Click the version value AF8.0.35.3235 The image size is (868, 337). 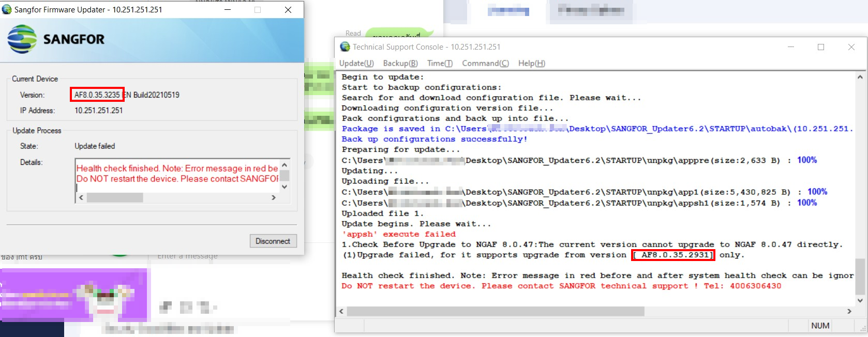click(97, 95)
